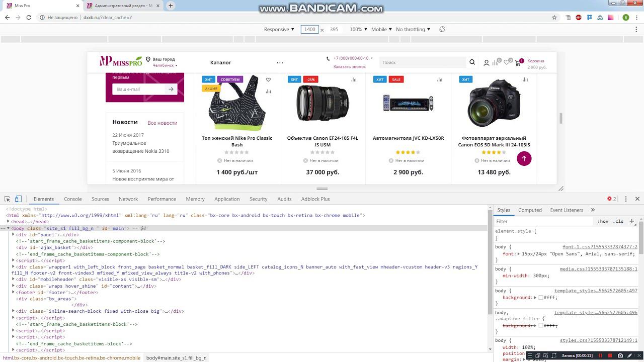Open a new browser tab with the plus button
The width and height of the screenshot is (644, 362).
pos(171,6)
